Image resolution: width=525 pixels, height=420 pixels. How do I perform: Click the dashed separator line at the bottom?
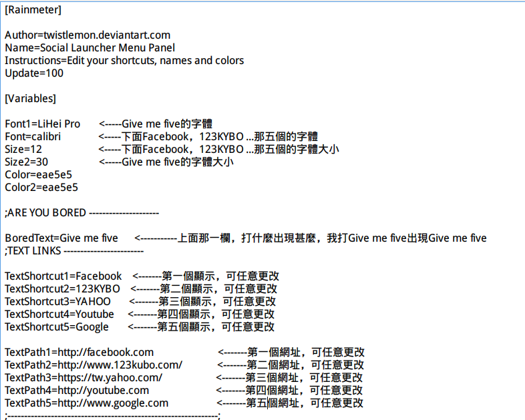click(x=112, y=416)
